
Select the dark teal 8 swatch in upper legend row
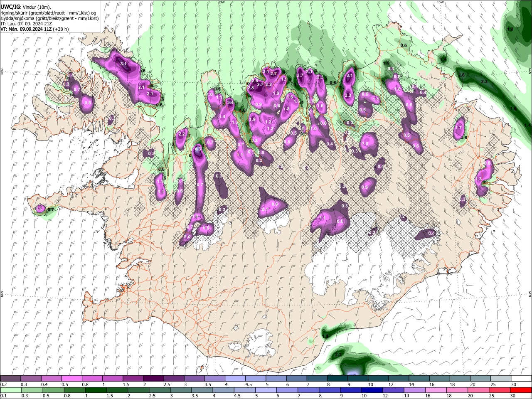tap(337, 379)
